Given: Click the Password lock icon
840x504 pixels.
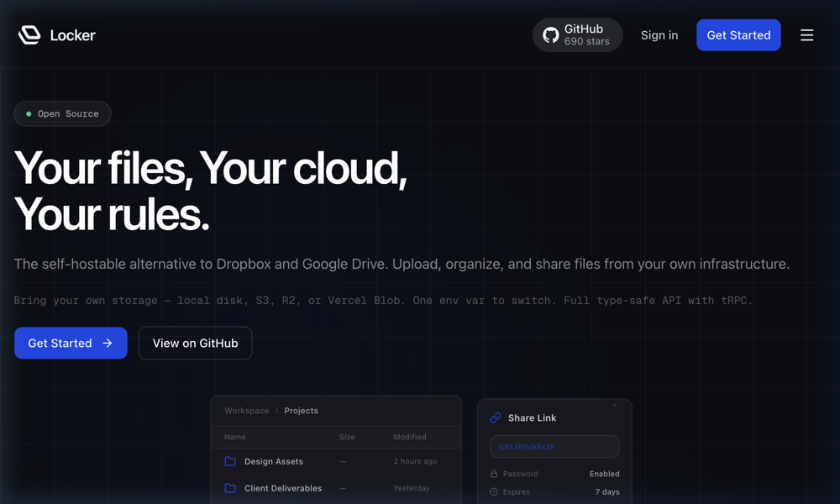Looking at the screenshot, I should (494, 474).
